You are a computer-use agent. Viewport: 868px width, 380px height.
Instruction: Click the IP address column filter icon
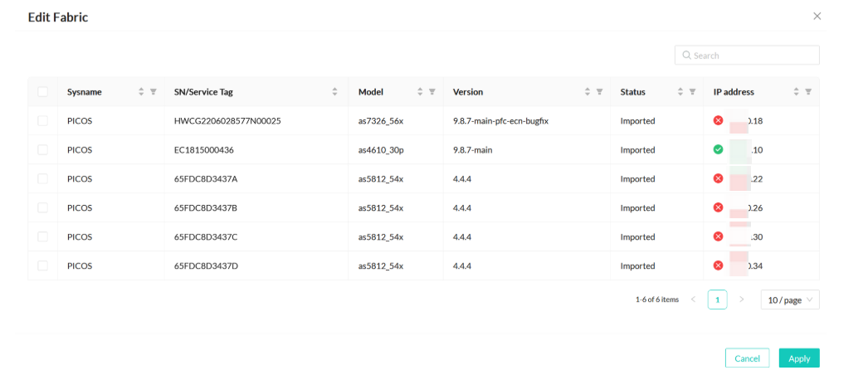click(808, 92)
